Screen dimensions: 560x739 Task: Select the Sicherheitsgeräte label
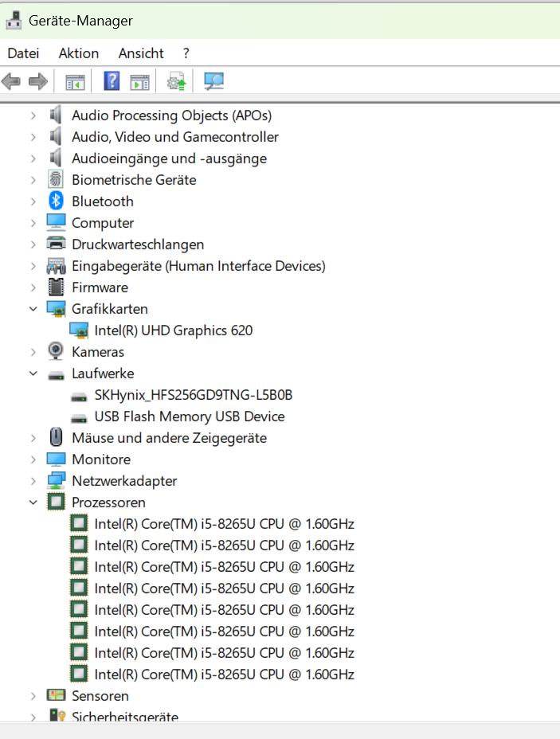pos(125,716)
